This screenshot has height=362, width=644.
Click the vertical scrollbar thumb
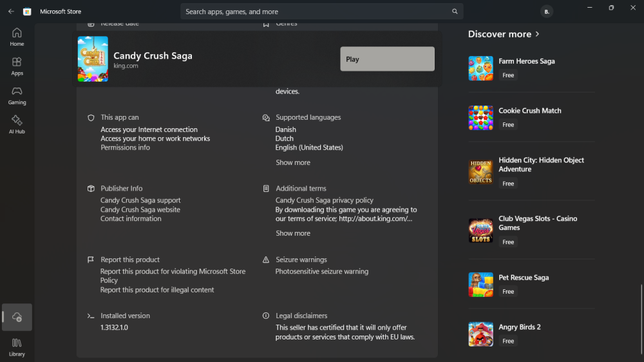(641, 318)
